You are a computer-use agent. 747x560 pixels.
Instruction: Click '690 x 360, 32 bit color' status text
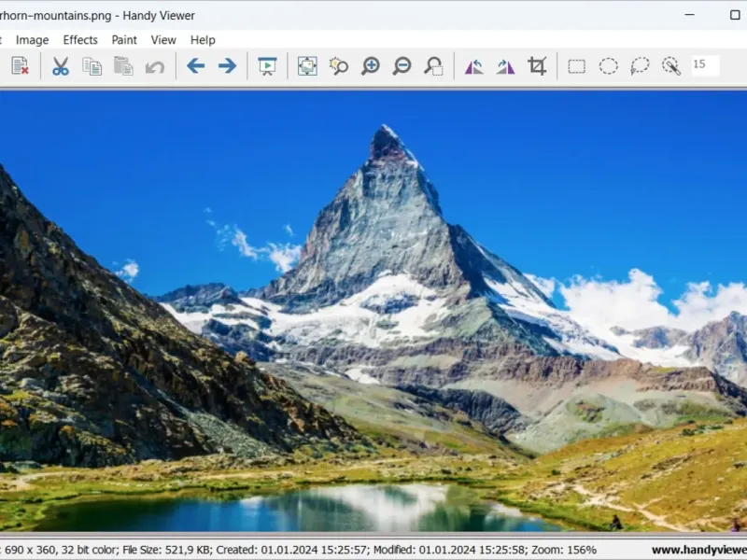pyautogui.click(x=61, y=550)
